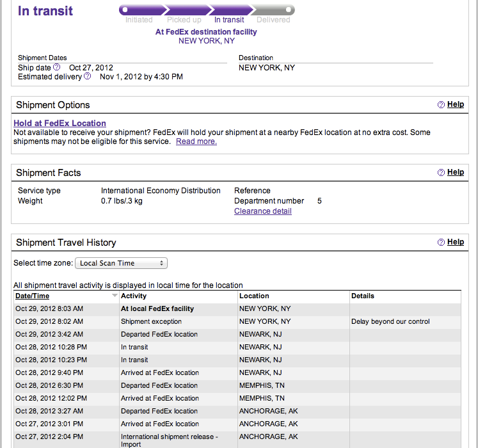Image resolution: width=478 pixels, height=448 pixels.
Task: Click 'Oct 28, 2012 12:02 PM' date cell
Action: pos(51,398)
